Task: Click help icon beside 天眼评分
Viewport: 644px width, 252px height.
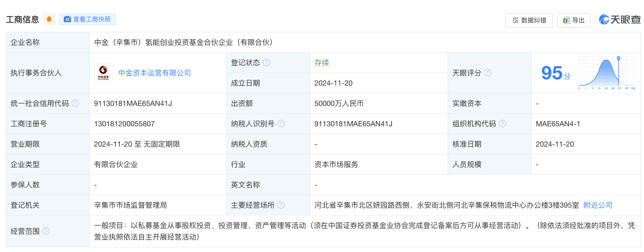Action: pyautogui.click(x=488, y=73)
